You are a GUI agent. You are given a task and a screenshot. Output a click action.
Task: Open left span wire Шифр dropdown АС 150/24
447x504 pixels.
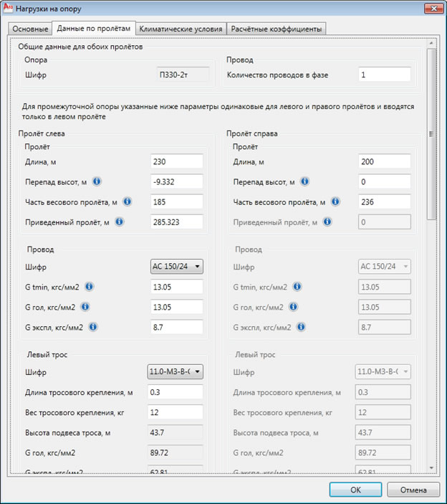click(177, 267)
